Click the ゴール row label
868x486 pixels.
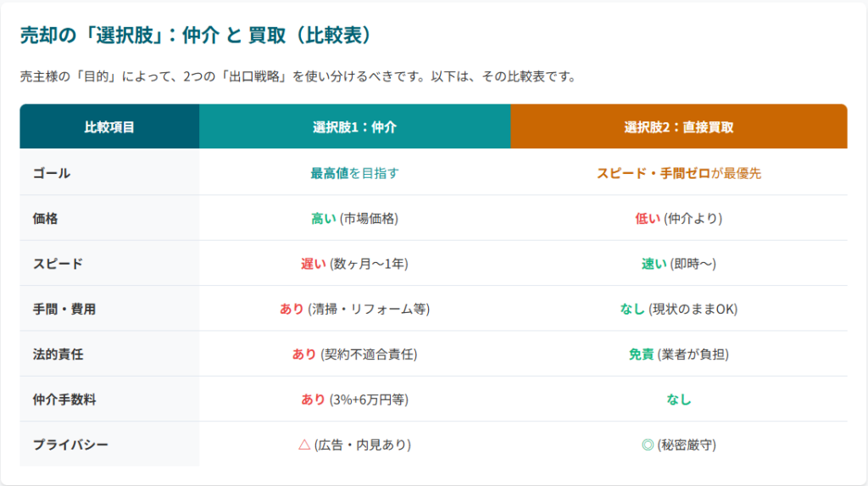click(x=51, y=173)
